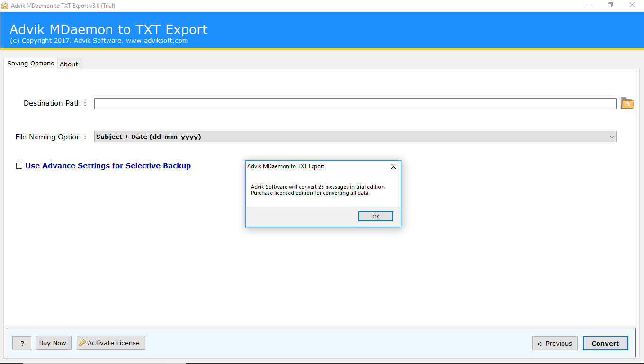
Task: Click the 'File Naming Option :' label
Action: click(x=51, y=137)
